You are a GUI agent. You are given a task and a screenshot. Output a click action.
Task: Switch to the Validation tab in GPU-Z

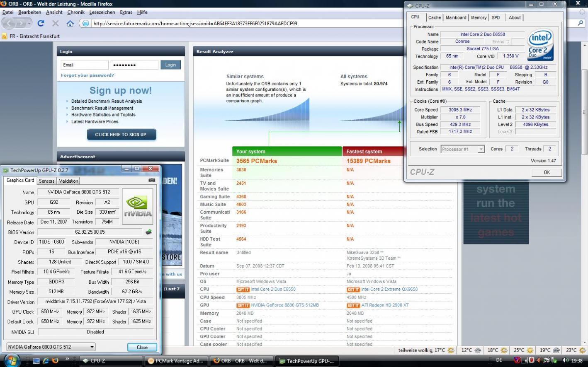[x=68, y=181]
